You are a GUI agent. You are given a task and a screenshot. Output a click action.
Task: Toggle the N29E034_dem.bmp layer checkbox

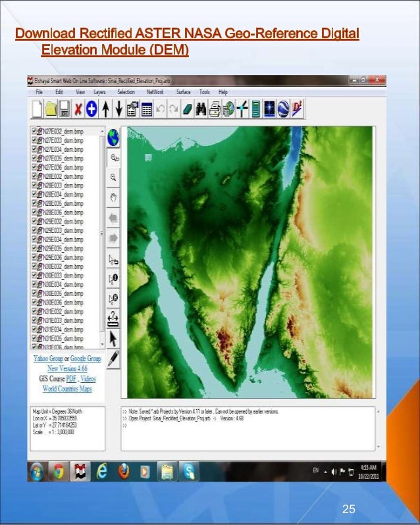(x=34, y=239)
